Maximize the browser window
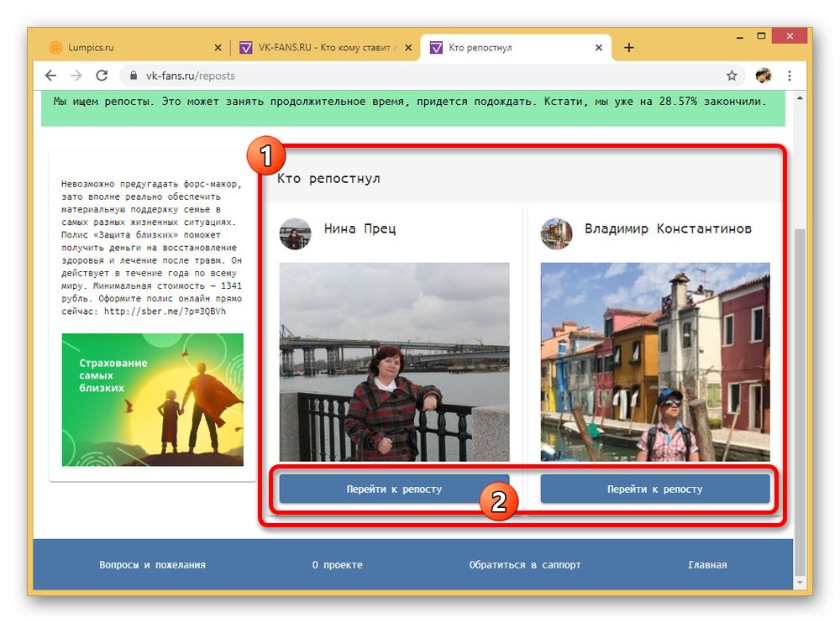Viewport: 840px width, 623px height. point(761,36)
